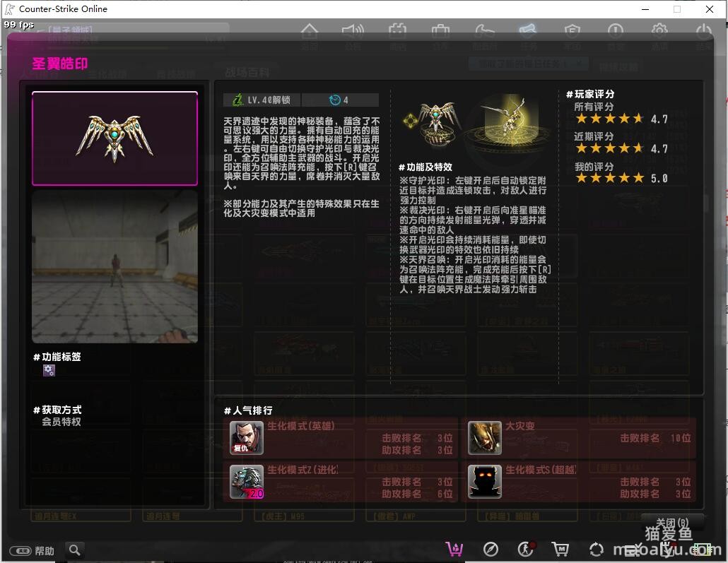This screenshot has height=563, width=728.
Task: Minimize the Counter-Strike Online window
Action: [x=645, y=8]
